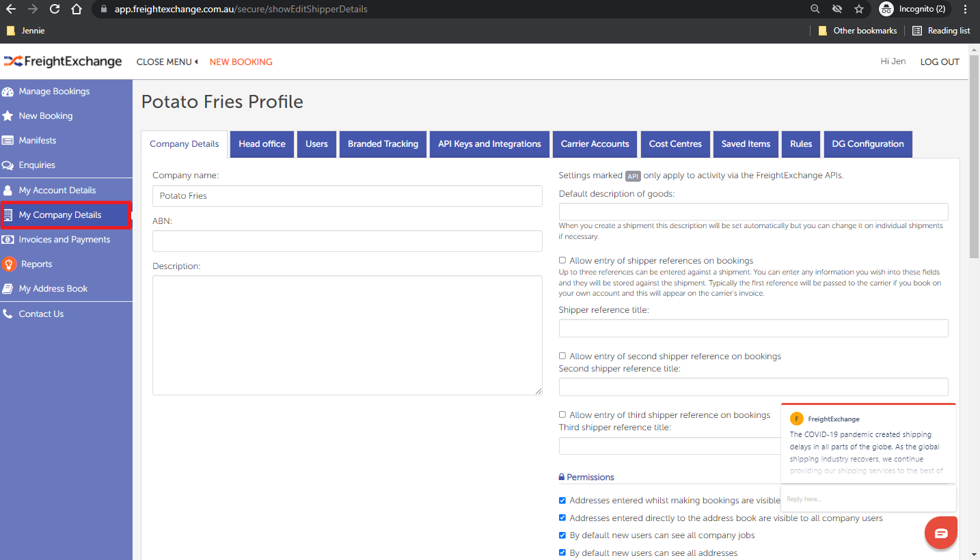Open the Jennie bookmark folder
The image size is (980, 560).
click(25, 31)
